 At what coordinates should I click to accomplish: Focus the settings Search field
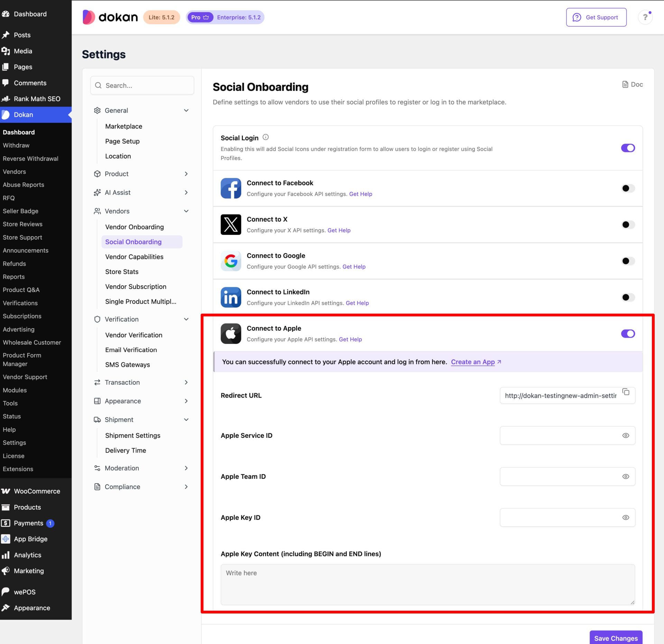pos(142,85)
